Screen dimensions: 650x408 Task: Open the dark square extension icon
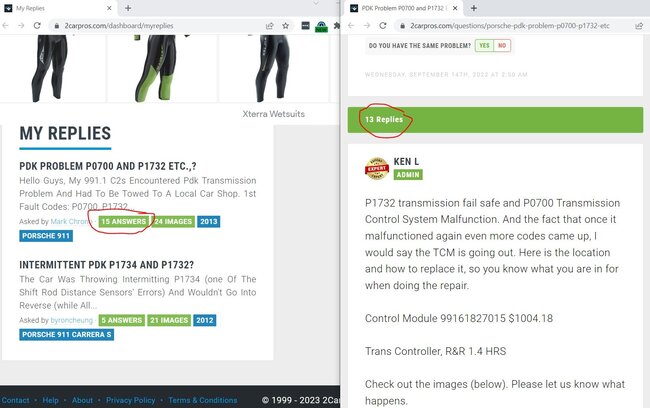coord(306,26)
